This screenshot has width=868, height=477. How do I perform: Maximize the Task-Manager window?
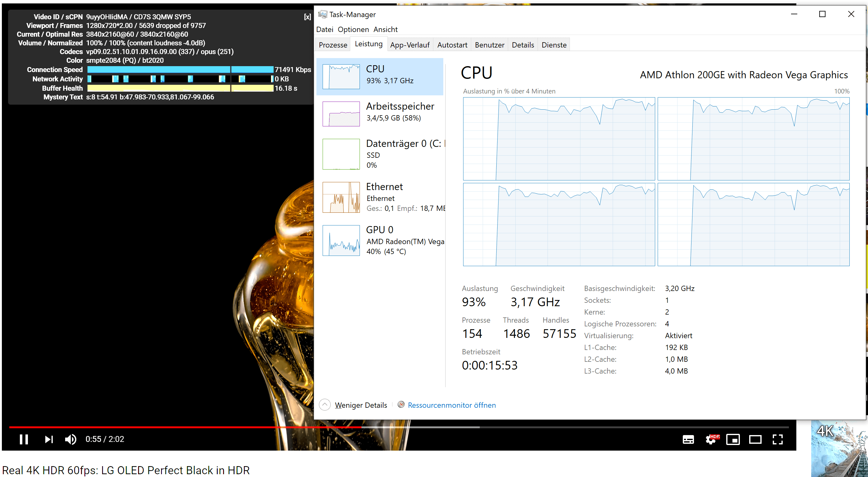[822, 14]
